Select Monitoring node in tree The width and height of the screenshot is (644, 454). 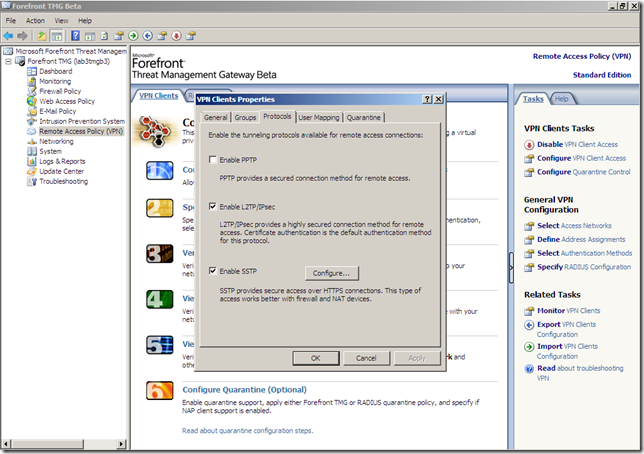(55, 81)
